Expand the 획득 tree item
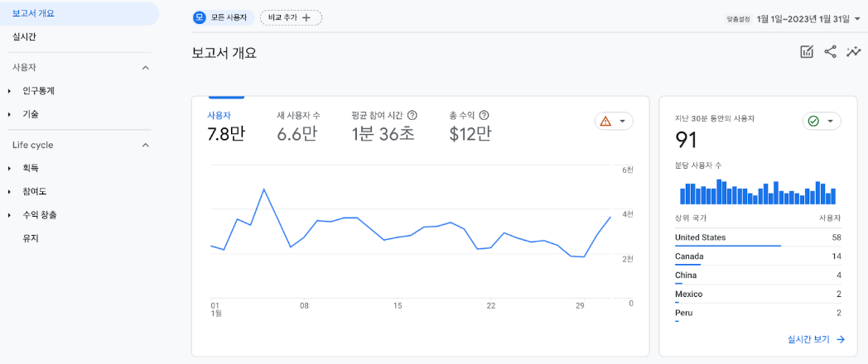The height and width of the screenshot is (364, 868). point(9,169)
